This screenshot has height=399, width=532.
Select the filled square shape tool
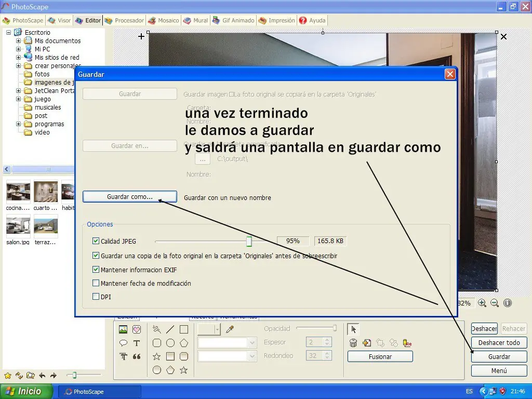click(170, 356)
